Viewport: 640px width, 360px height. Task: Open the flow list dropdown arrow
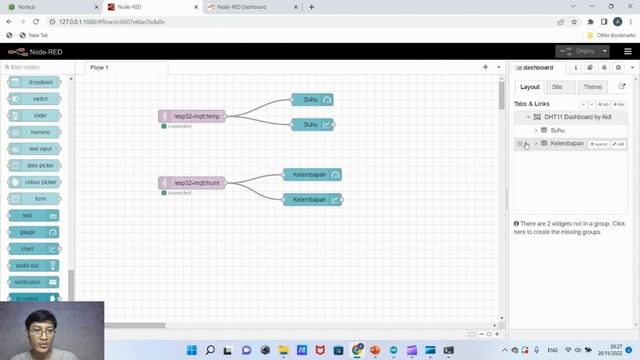click(x=498, y=67)
